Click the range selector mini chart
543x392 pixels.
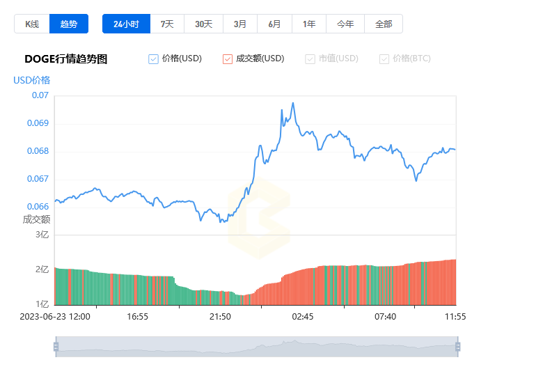(x=256, y=347)
